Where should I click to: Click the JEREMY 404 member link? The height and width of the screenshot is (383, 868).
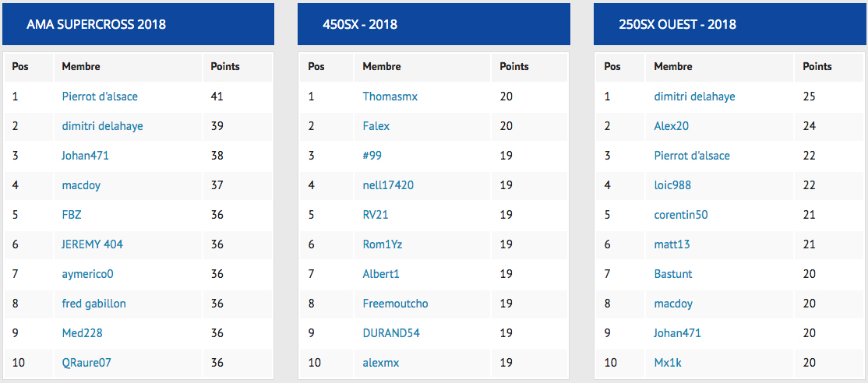point(93,244)
